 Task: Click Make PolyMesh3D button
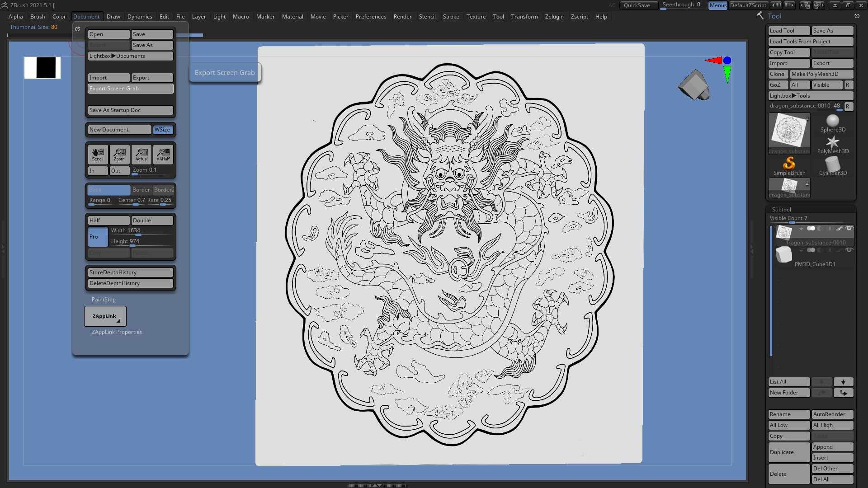821,74
